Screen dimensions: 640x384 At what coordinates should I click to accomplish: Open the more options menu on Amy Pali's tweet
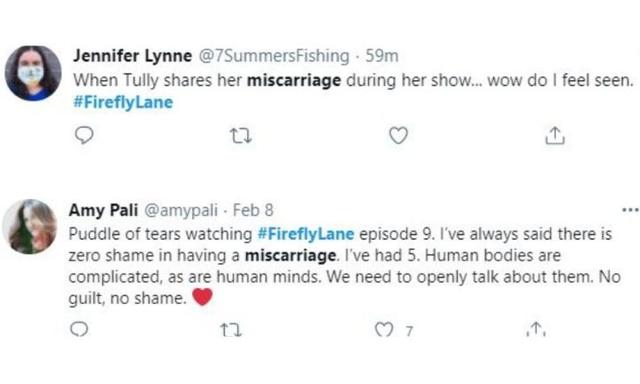click(x=630, y=210)
